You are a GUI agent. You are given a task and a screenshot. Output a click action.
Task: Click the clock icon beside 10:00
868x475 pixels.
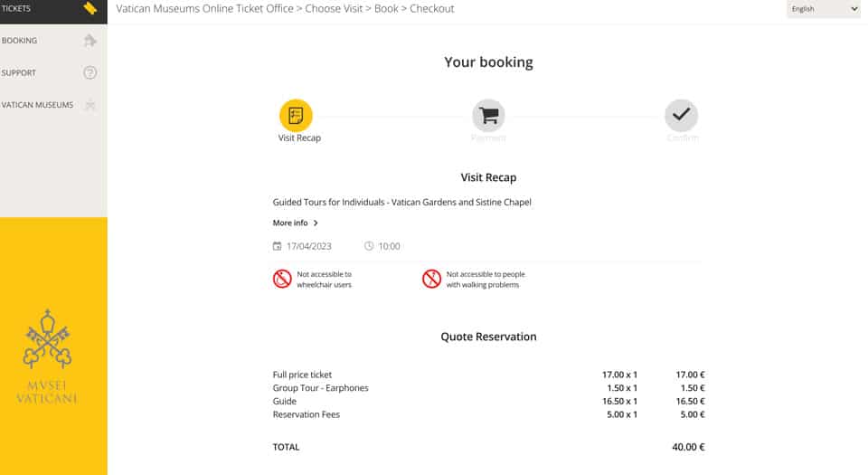tap(369, 246)
